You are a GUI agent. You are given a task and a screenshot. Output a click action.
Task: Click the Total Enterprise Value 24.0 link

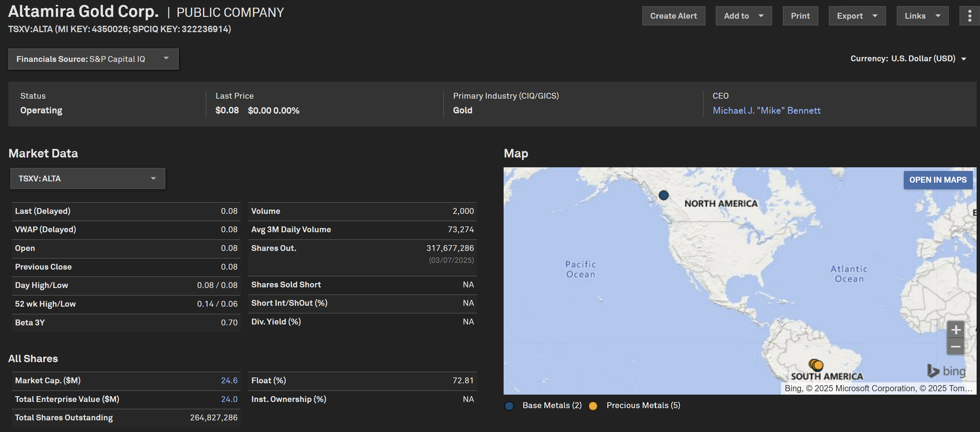(229, 399)
